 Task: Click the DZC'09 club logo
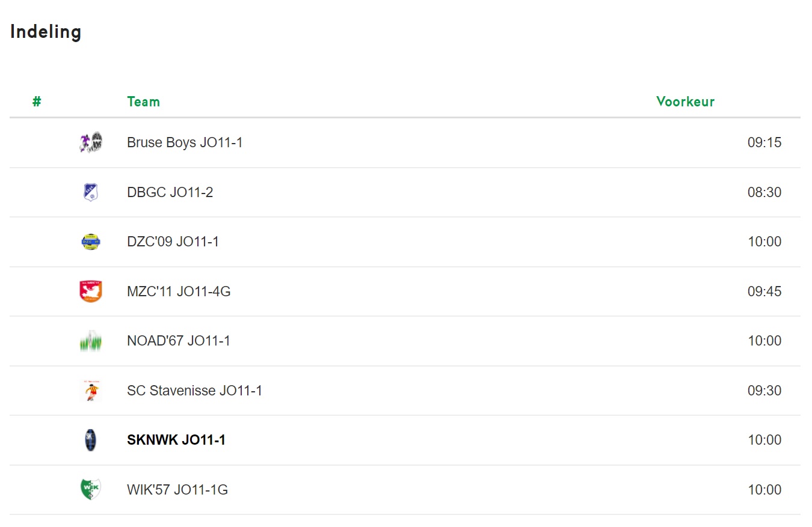tap(90, 242)
